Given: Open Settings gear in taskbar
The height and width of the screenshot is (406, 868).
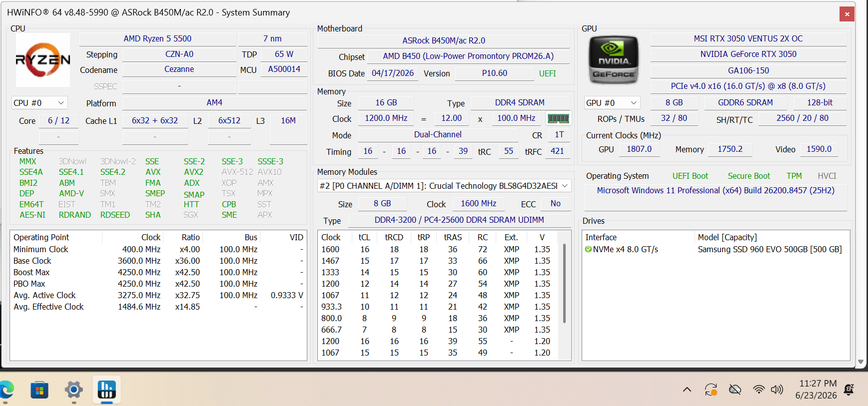Looking at the screenshot, I should [x=73, y=390].
